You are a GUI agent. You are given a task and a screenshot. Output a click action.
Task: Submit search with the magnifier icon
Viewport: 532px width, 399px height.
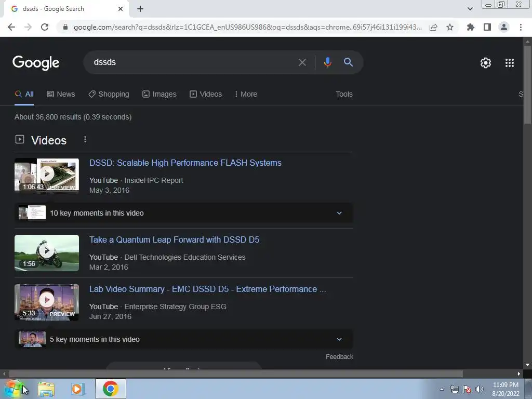tap(348, 62)
